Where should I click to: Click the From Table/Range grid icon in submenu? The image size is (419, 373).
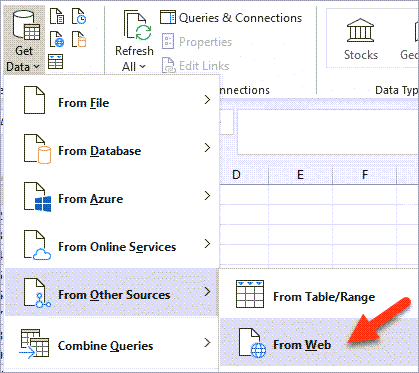tap(250, 294)
